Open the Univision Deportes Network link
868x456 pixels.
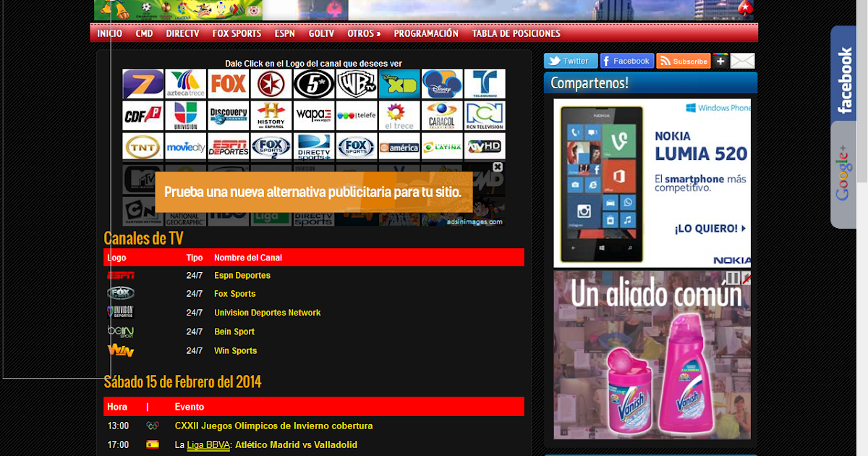268,313
